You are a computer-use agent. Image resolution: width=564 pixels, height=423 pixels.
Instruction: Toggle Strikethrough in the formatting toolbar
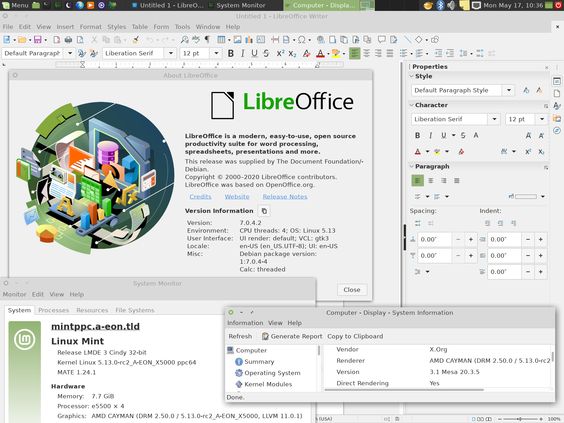click(266, 53)
